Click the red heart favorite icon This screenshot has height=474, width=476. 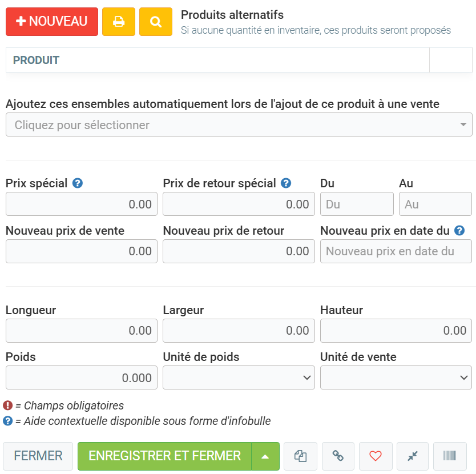[375, 456]
